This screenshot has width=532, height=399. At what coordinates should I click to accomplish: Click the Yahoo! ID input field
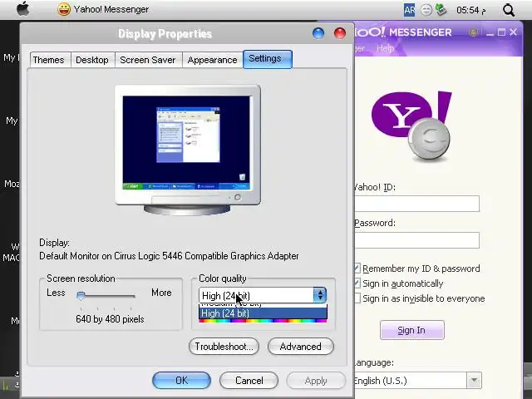point(417,204)
